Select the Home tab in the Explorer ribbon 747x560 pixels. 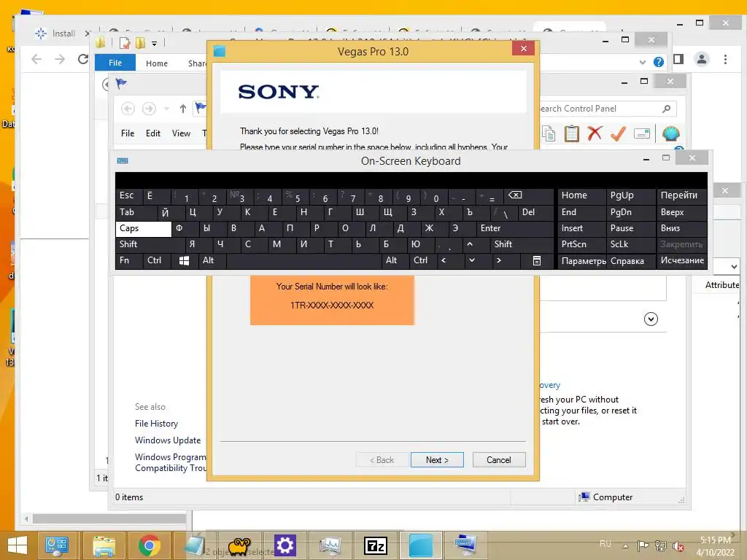(x=157, y=63)
